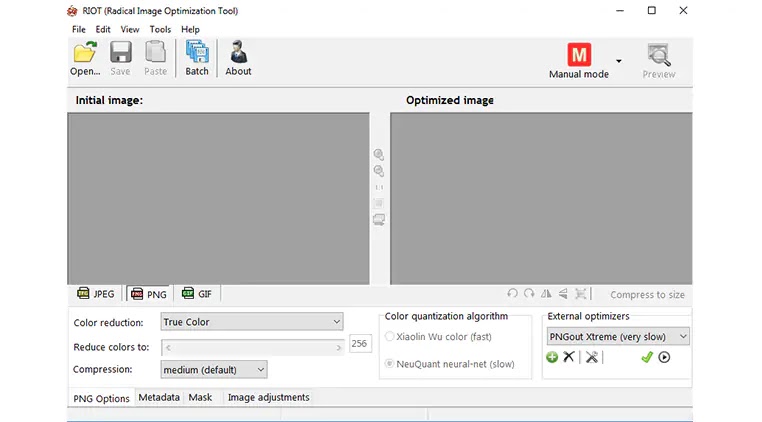Rotate image clockwise
The height and width of the screenshot is (422, 762).
(529, 294)
